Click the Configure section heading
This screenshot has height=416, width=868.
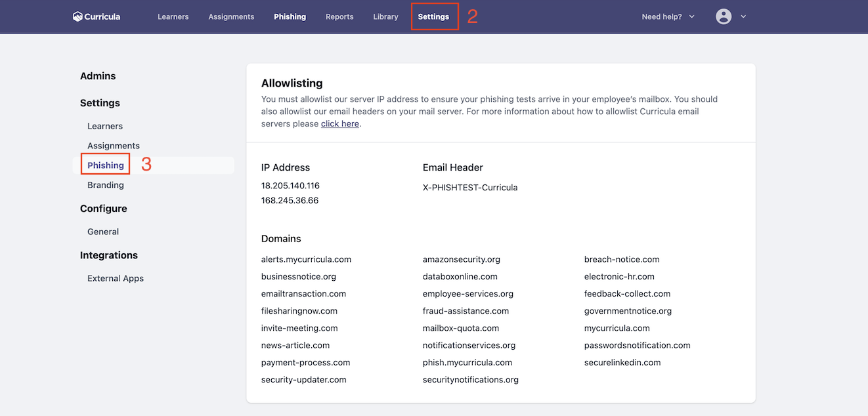(104, 209)
